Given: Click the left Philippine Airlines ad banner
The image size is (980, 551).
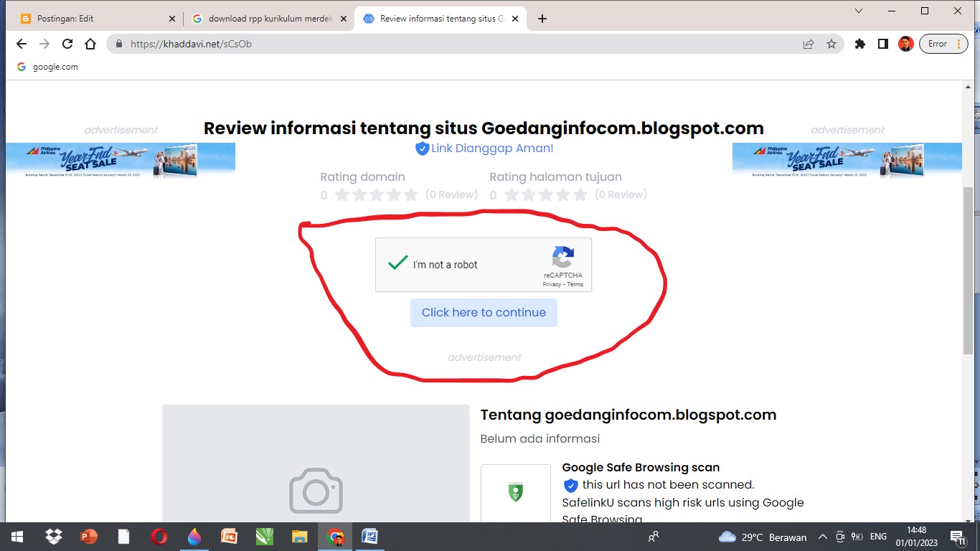Looking at the screenshot, I should point(121,160).
